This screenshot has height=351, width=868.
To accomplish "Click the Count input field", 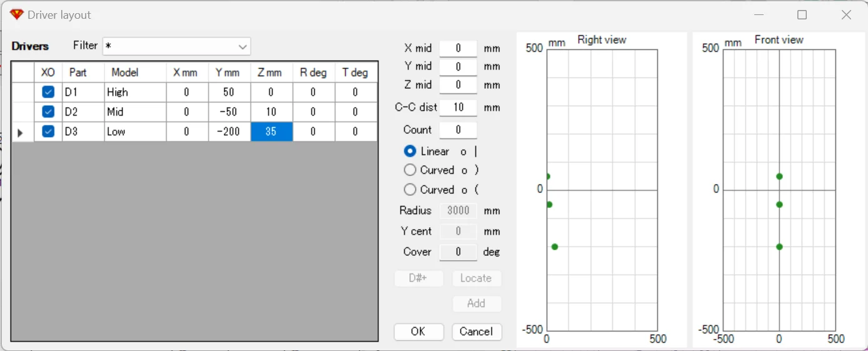I will (x=458, y=130).
